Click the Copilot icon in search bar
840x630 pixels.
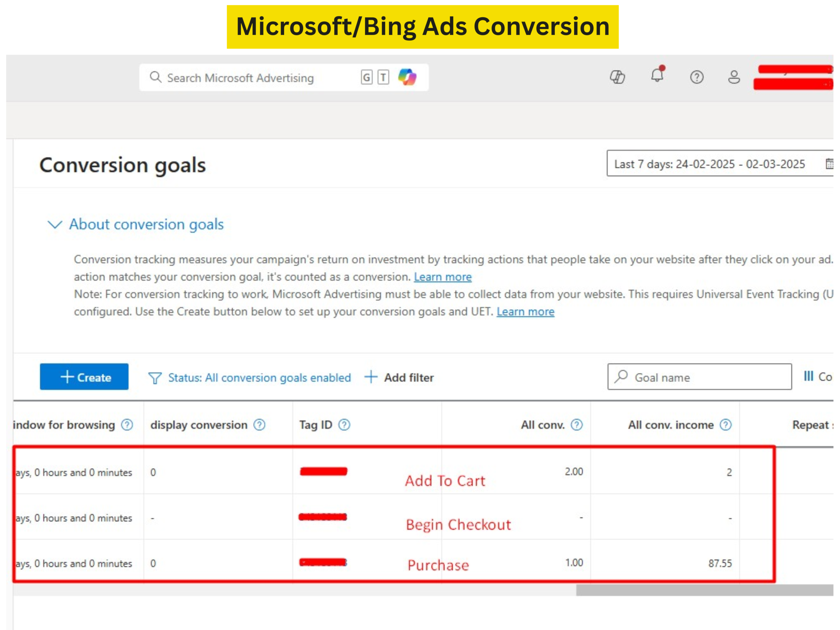[407, 77]
